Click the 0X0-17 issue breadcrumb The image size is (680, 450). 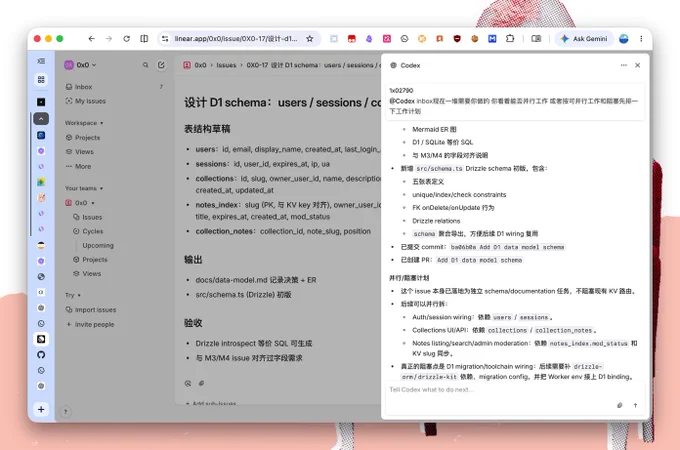(313, 65)
